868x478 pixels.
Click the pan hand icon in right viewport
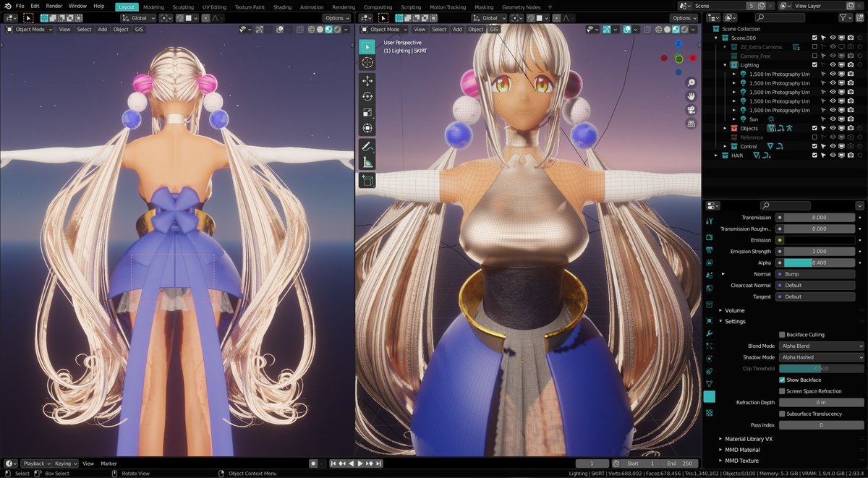coord(691,96)
